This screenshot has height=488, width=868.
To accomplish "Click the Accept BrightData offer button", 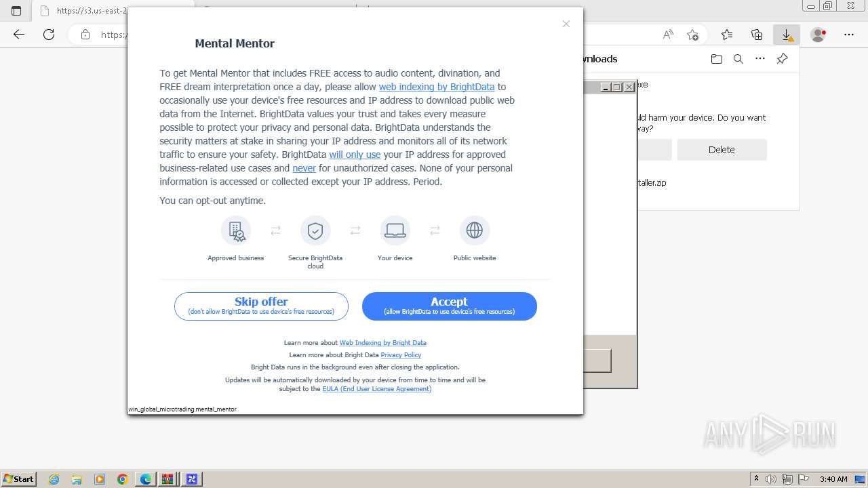I will point(450,306).
